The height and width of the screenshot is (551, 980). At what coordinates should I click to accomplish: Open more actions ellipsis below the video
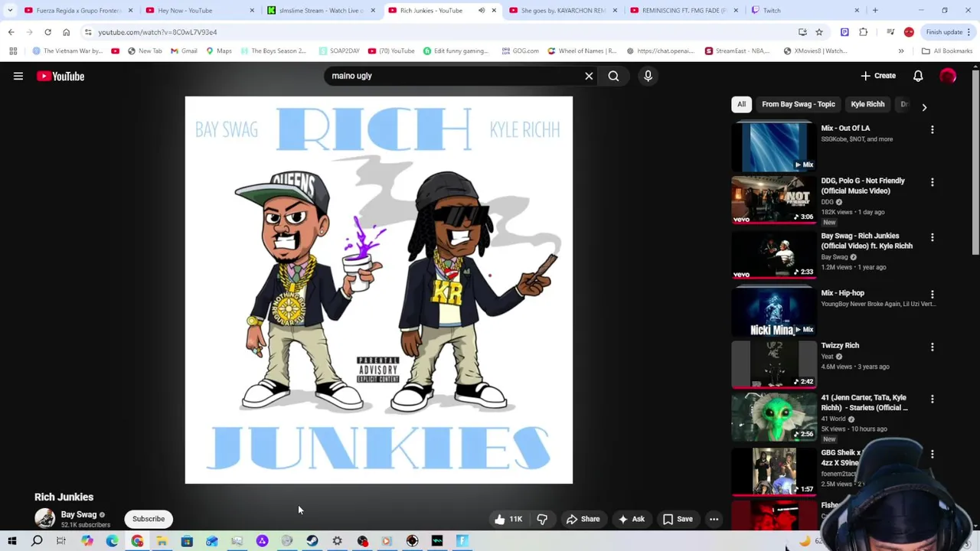714,519
